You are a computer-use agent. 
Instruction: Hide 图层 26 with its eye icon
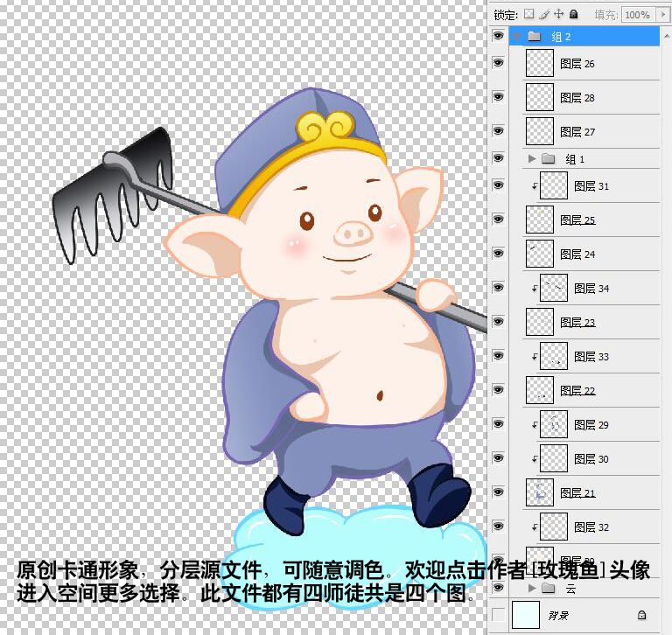[498, 63]
